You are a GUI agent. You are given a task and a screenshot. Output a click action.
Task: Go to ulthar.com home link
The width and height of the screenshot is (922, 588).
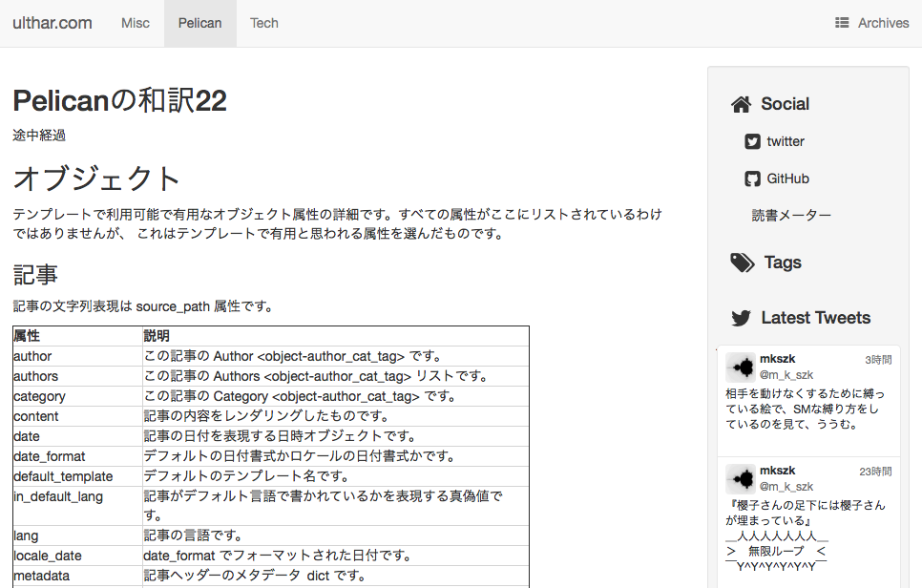coord(52,23)
